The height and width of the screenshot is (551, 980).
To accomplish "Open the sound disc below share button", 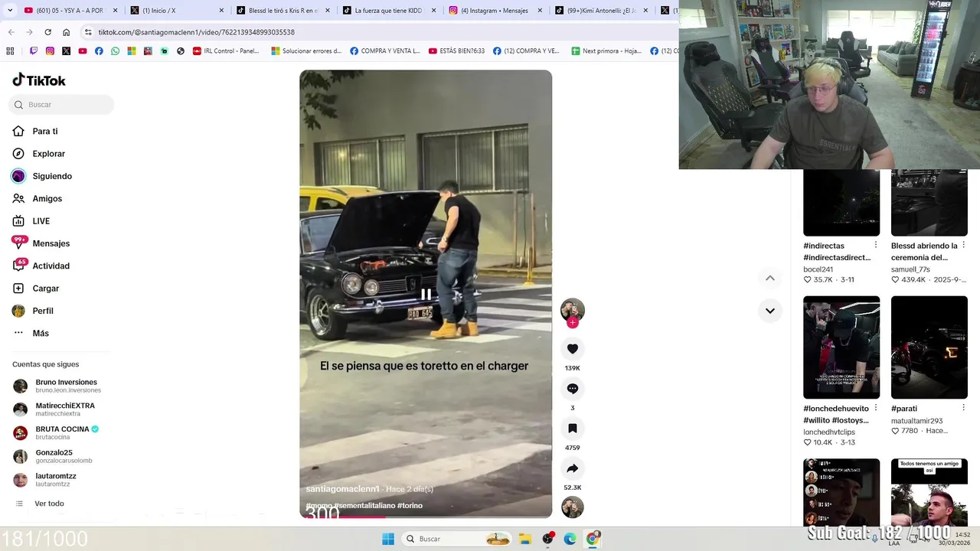I will point(573,507).
